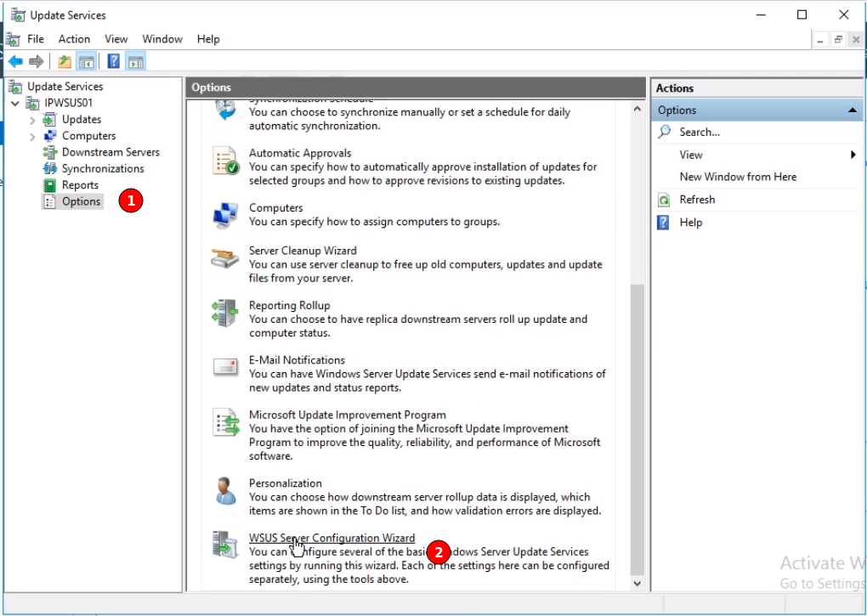Open the Action menu
The height and width of the screenshot is (616, 867).
click(x=74, y=39)
